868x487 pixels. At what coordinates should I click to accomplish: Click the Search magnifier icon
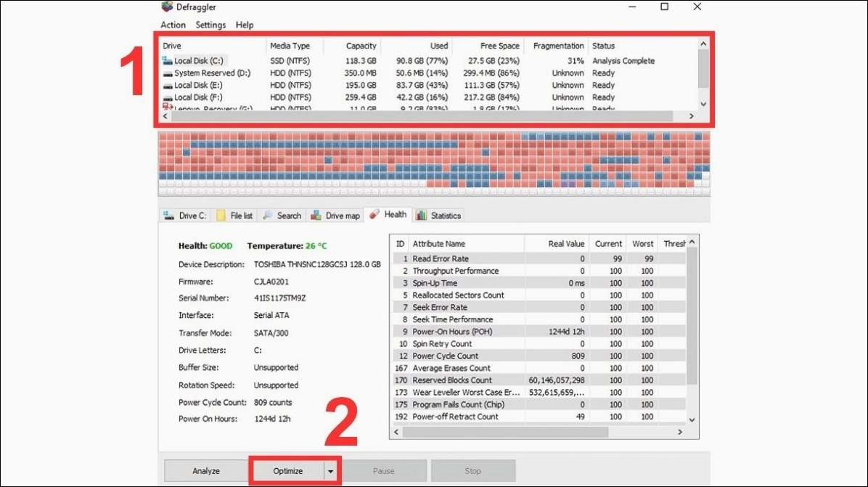tap(268, 216)
